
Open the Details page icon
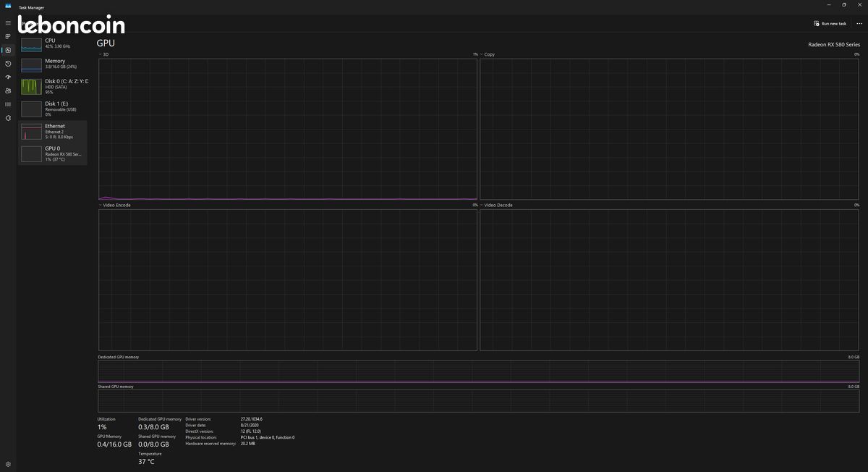coord(8,104)
